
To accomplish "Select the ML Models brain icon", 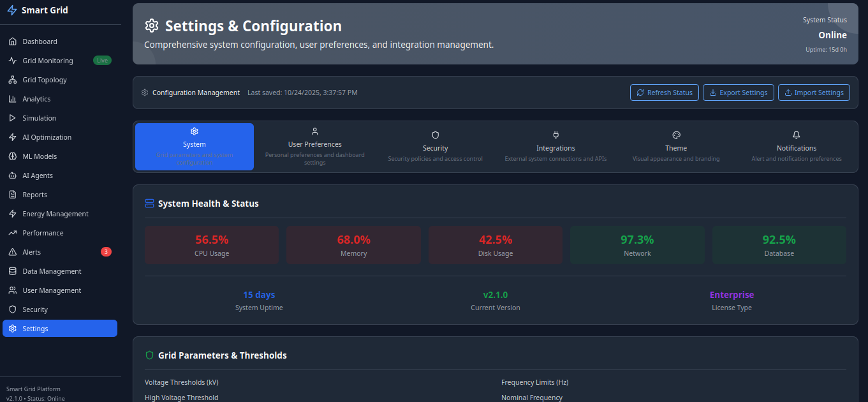I will point(12,156).
